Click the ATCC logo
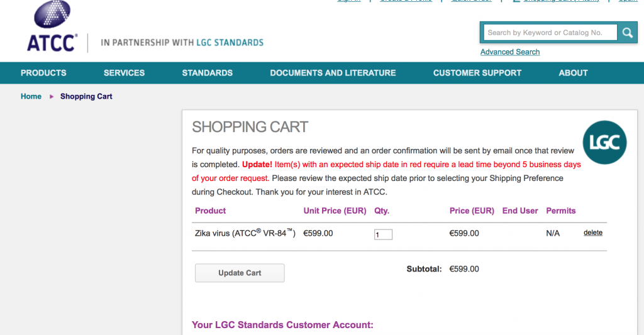Image resolution: width=644 pixels, height=335 pixels. click(x=52, y=26)
